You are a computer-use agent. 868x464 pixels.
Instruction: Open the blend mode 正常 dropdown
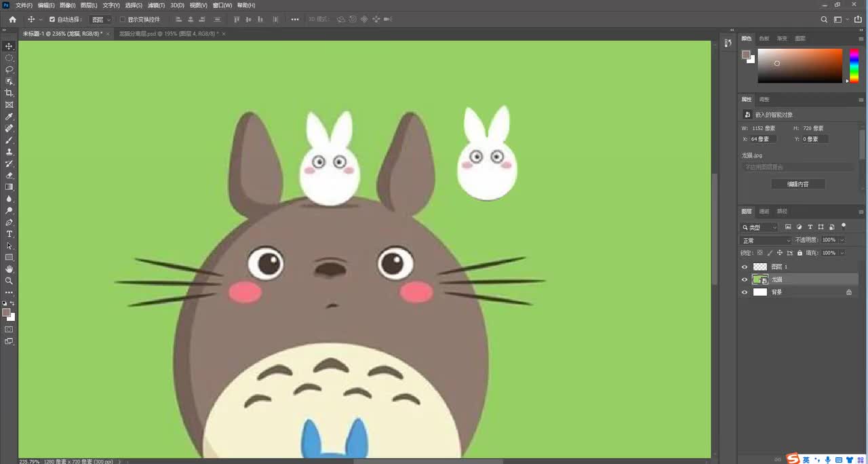[766, 240]
